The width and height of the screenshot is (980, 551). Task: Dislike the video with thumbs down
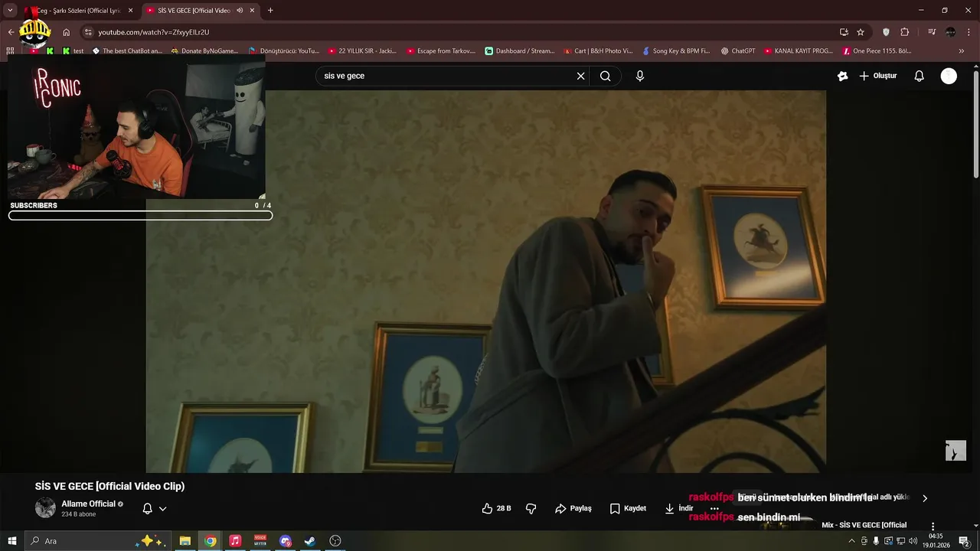pos(531,508)
